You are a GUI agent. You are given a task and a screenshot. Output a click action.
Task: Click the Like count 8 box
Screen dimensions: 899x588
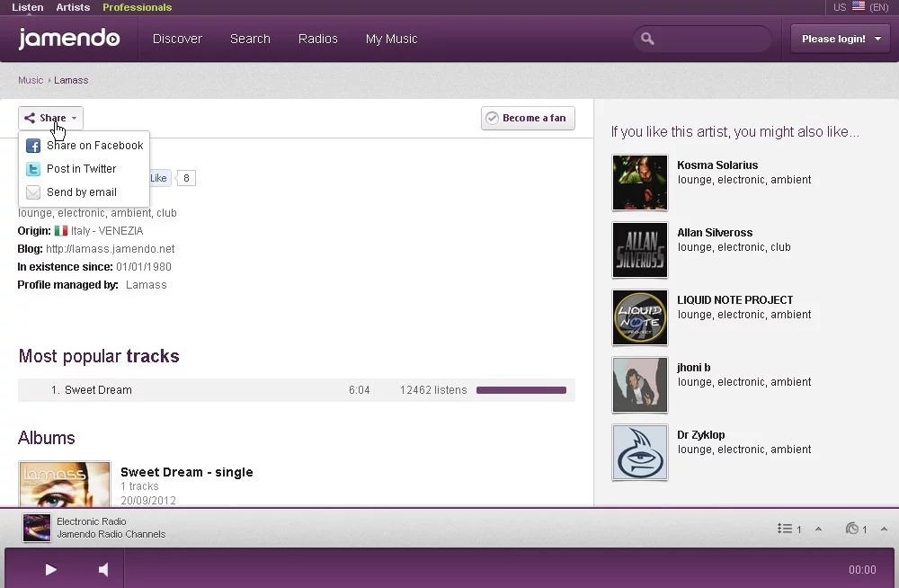186,178
